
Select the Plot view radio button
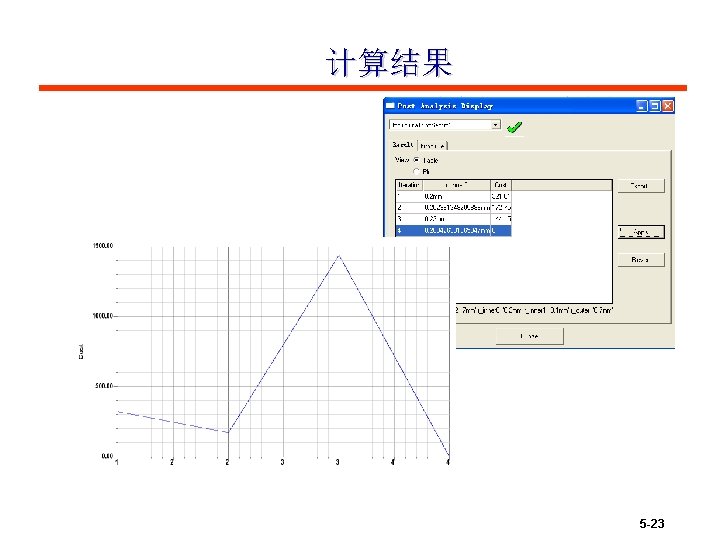[x=416, y=171]
